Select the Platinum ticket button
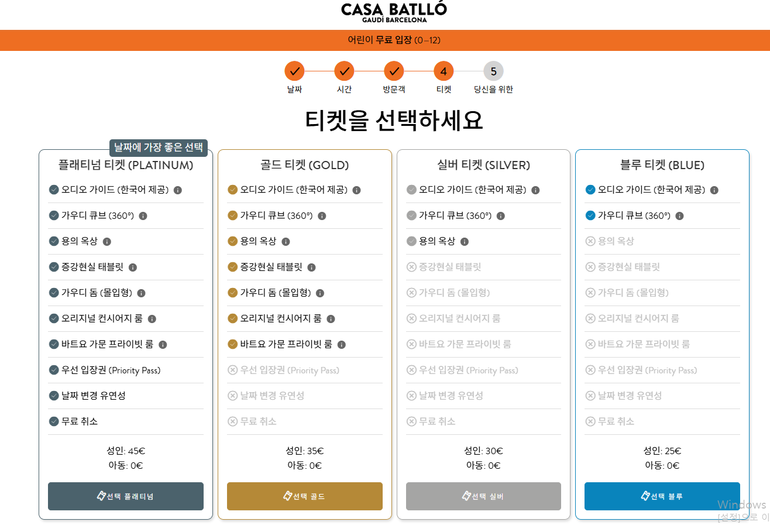 pos(126,496)
